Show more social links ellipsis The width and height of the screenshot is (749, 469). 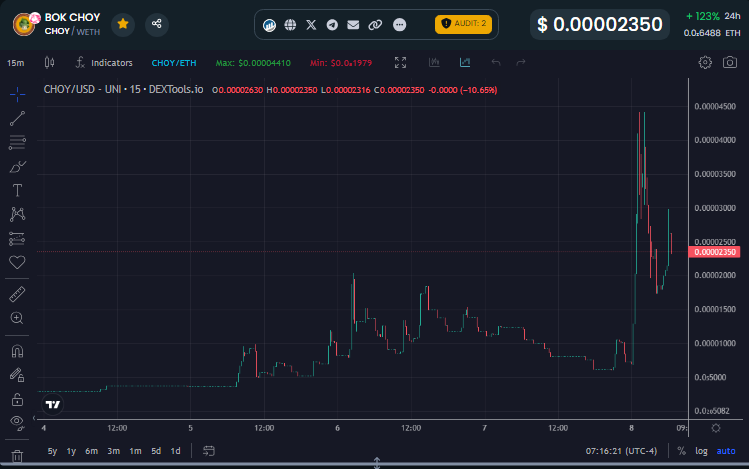(399, 24)
